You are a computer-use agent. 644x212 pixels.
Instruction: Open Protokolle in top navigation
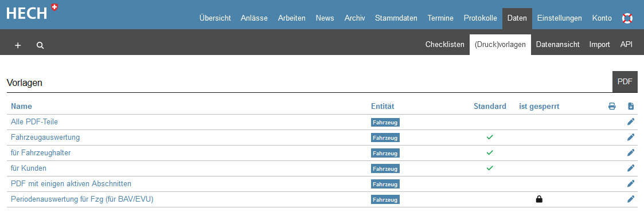coord(480,18)
